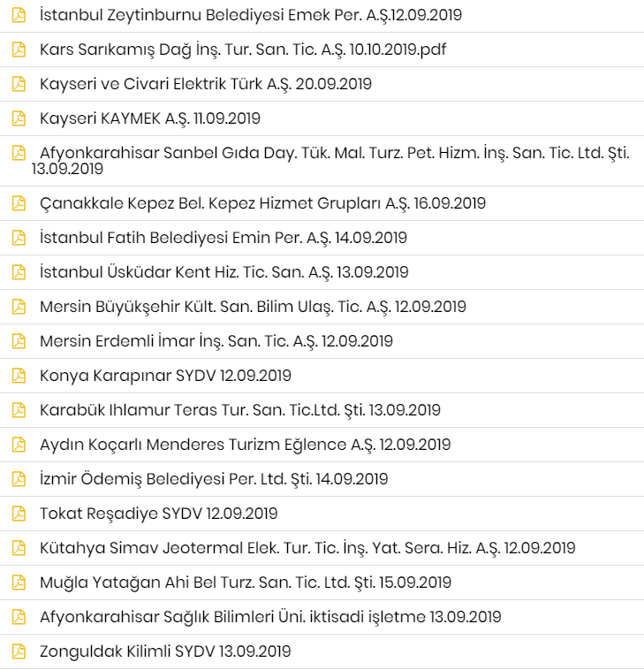Open İstanbul Fatih Belediyesi Emin Per. link

coord(224,238)
